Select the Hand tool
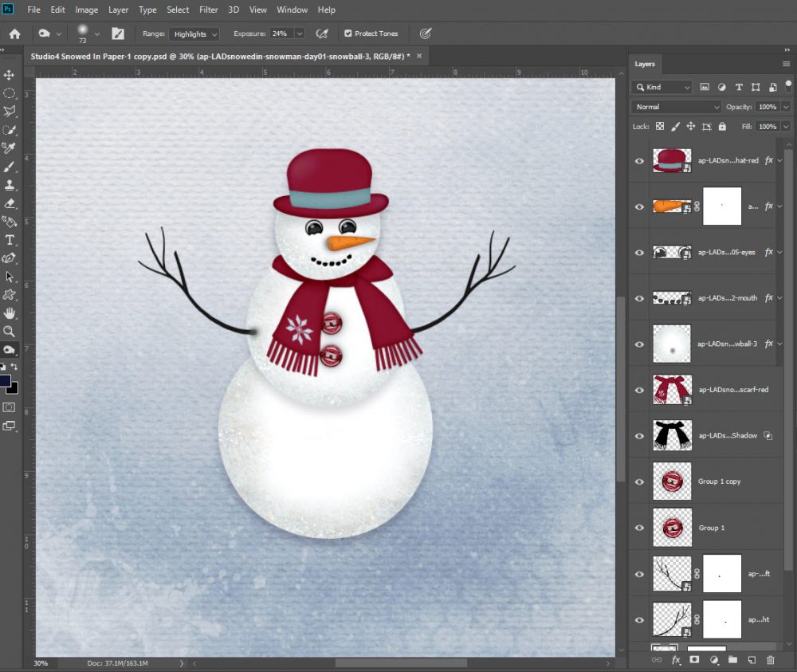797x672 pixels. point(10,312)
